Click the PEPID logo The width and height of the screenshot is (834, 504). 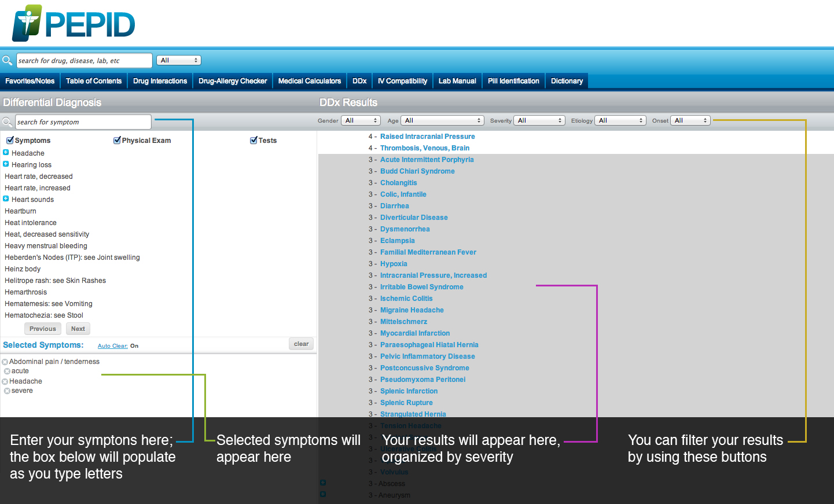[74, 24]
